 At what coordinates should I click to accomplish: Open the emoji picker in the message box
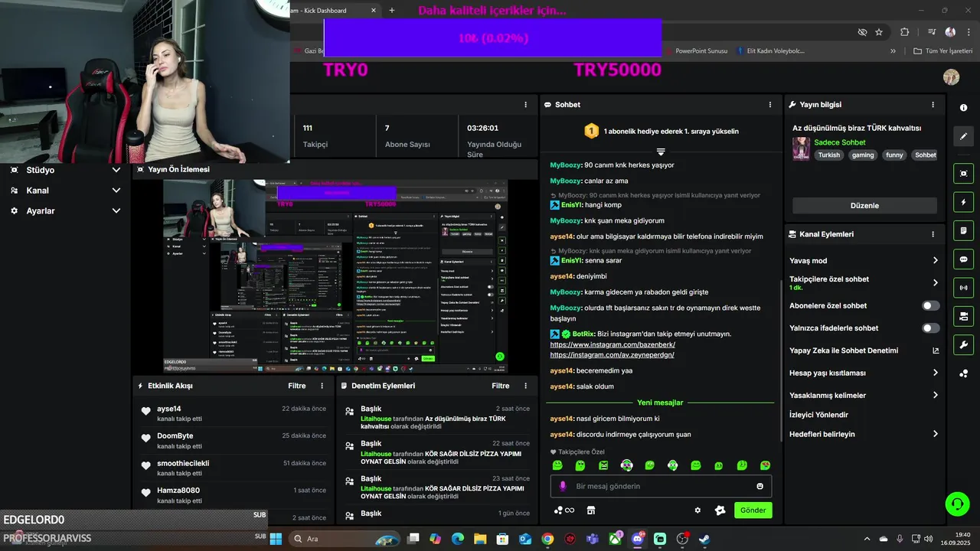click(x=759, y=486)
